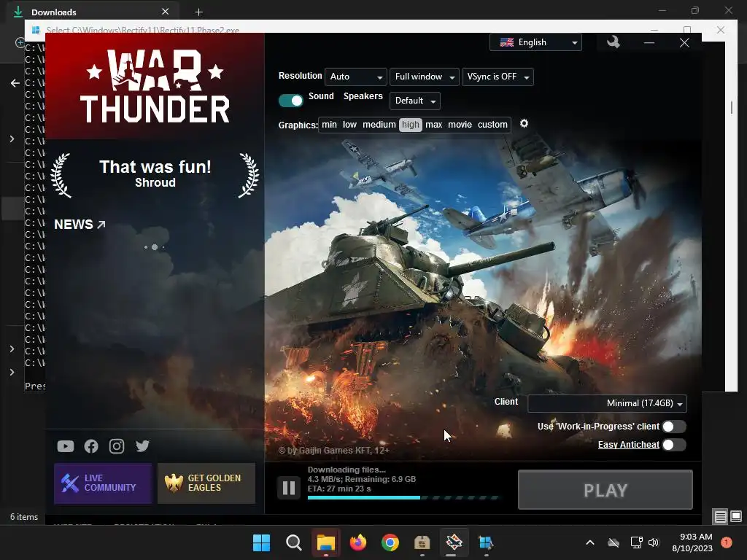
Task: Open VSync is OFF dropdown
Action: click(x=498, y=77)
